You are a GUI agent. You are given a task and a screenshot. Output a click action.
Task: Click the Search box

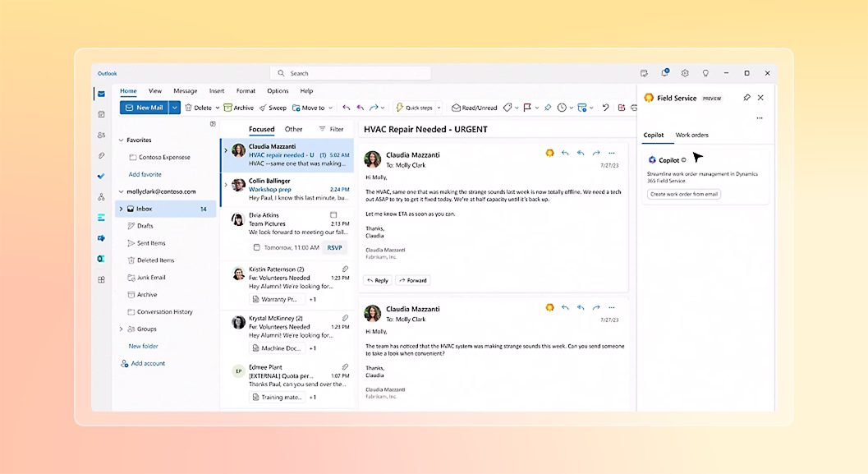(351, 73)
